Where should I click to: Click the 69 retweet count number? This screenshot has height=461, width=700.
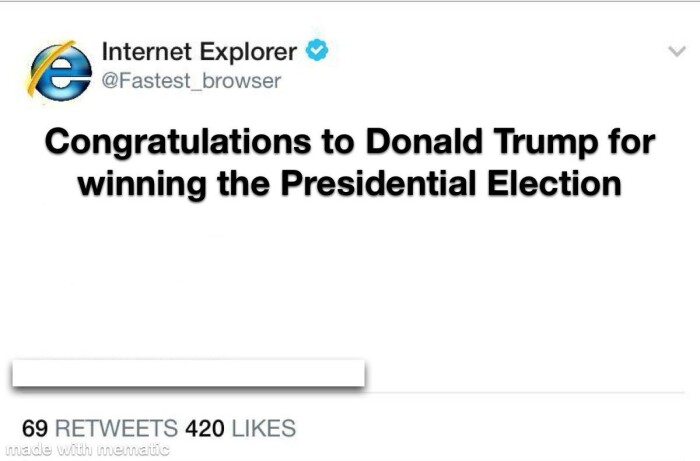click(35, 429)
